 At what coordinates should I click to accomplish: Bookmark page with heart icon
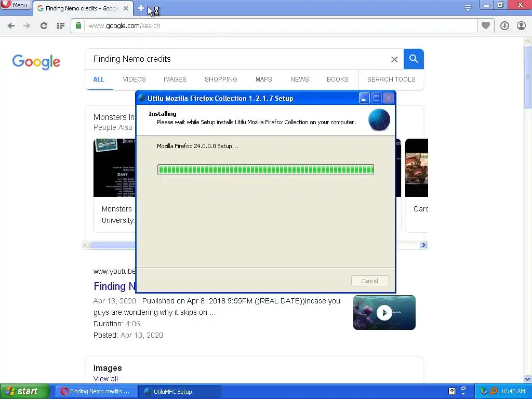pyautogui.click(x=486, y=25)
